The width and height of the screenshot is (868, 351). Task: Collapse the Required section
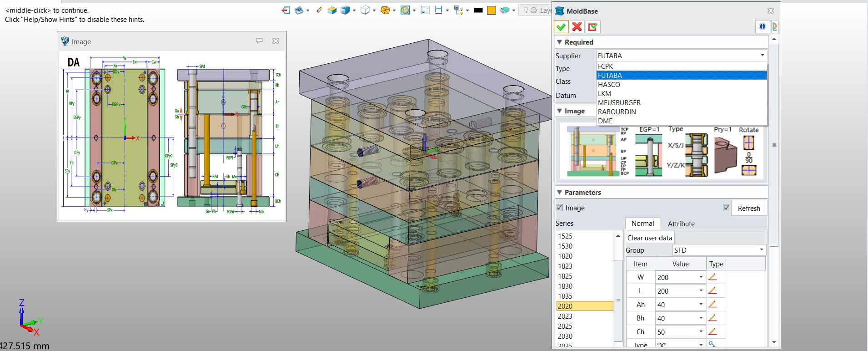pyautogui.click(x=560, y=42)
